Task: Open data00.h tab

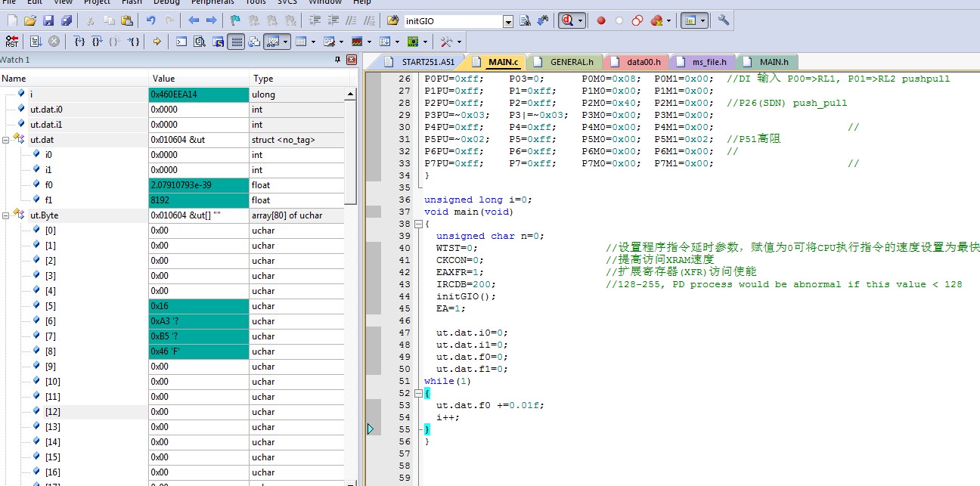Action: (x=636, y=62)
